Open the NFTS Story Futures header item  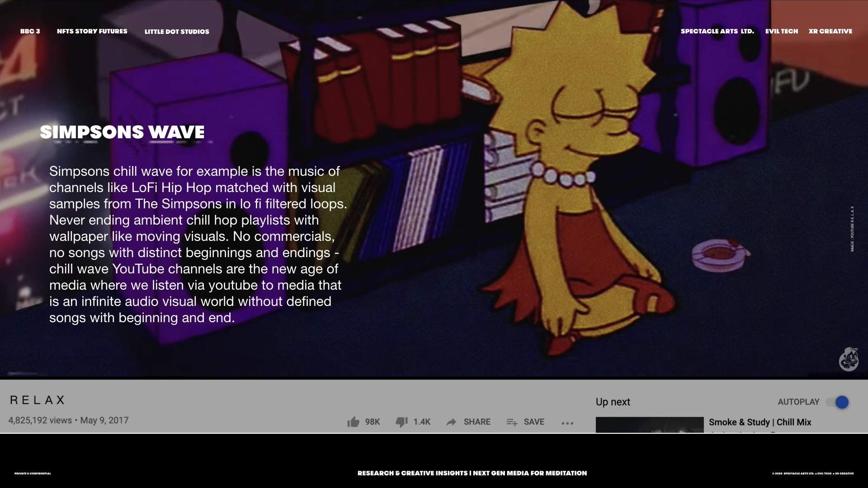point(92,31)
